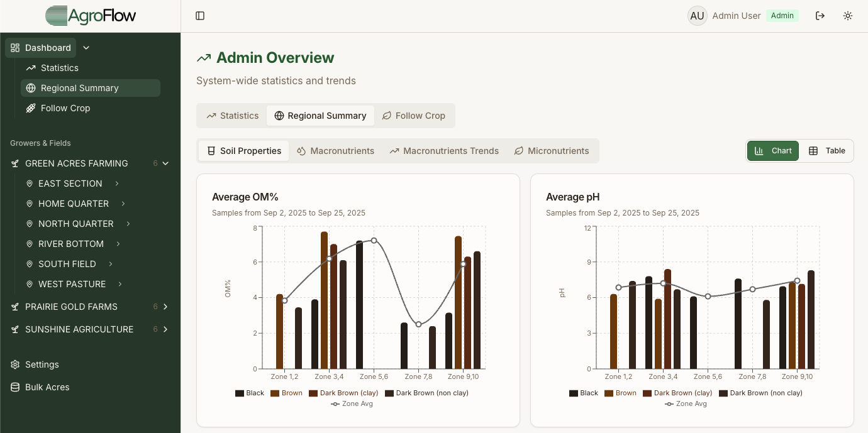This screenshot has height=433, width=868.
Task: Click the AU user avatar
Action: point(697,16)
